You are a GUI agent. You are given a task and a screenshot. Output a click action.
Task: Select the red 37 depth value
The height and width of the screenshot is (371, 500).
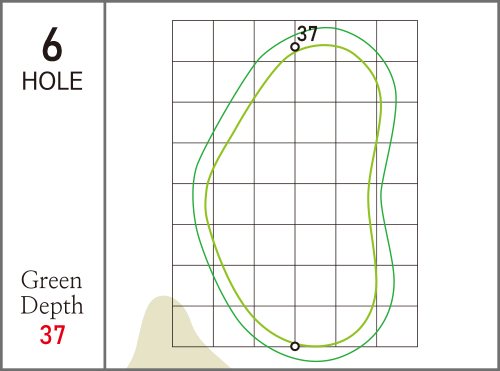tap(52, 335)
